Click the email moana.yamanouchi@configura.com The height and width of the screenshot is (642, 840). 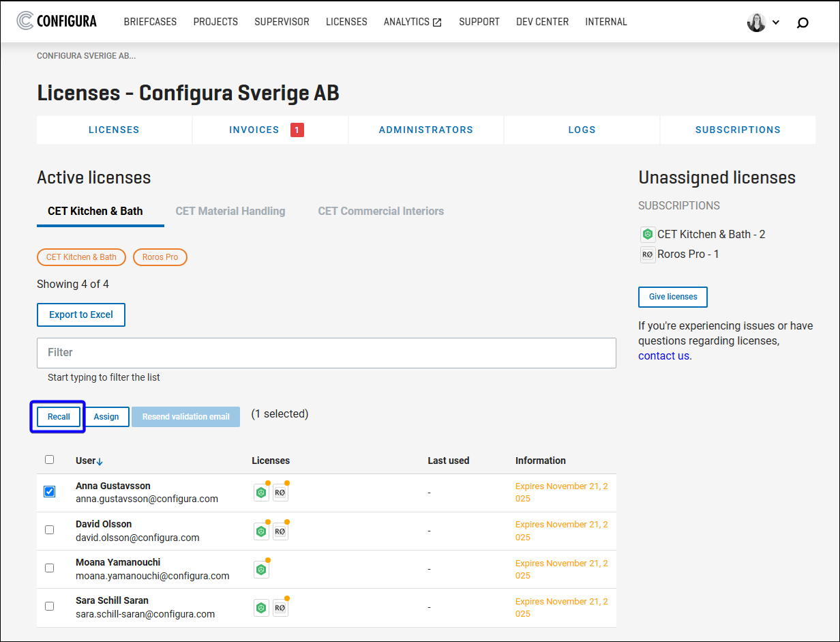click(x=153, y=576)
